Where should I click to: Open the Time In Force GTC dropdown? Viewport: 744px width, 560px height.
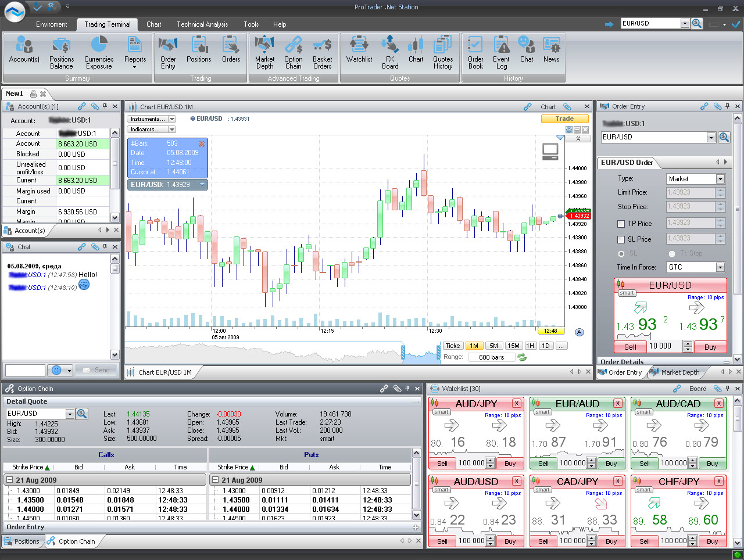coord(720,267)
